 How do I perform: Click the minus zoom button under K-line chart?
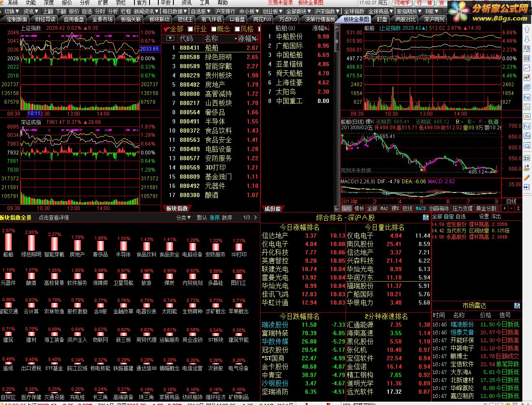click(x=511, y=208)
